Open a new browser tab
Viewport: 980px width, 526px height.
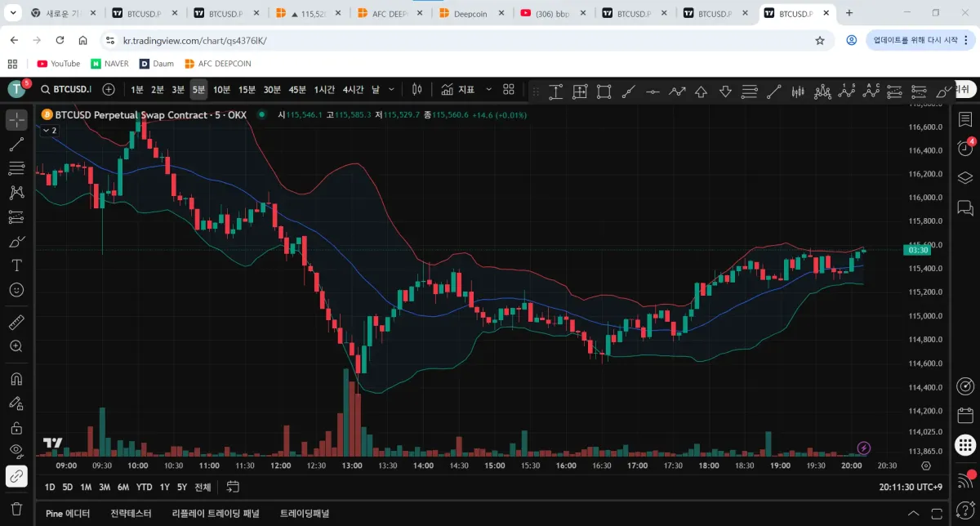click(849, 13)
